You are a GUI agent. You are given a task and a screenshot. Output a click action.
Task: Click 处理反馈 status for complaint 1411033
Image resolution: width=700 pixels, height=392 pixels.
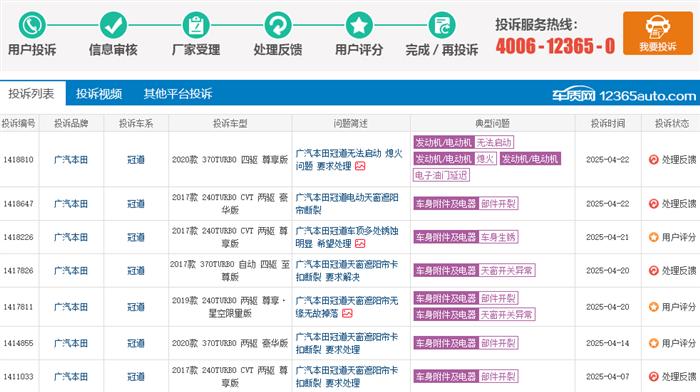(x=672, y=376)
